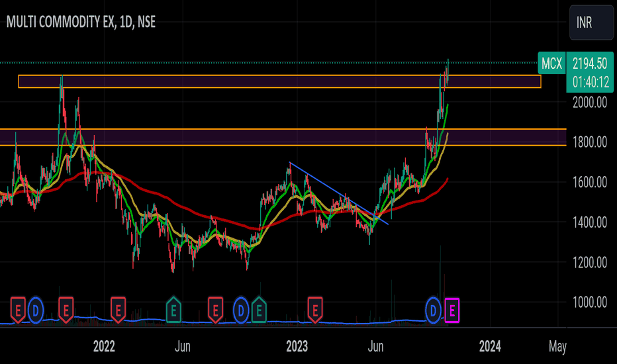Select the blue descending trendline drawing
The image size is (617, 364).
click(x=339, y=193)
